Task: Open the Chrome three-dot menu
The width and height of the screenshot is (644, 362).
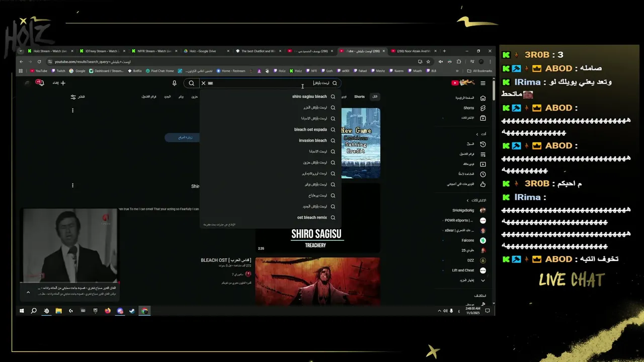Action: (x=490, y=62)
